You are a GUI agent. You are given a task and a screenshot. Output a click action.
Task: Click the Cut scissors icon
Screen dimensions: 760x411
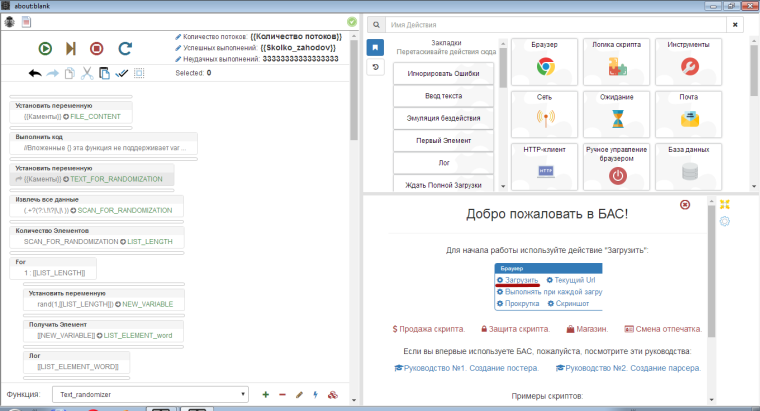87,73
